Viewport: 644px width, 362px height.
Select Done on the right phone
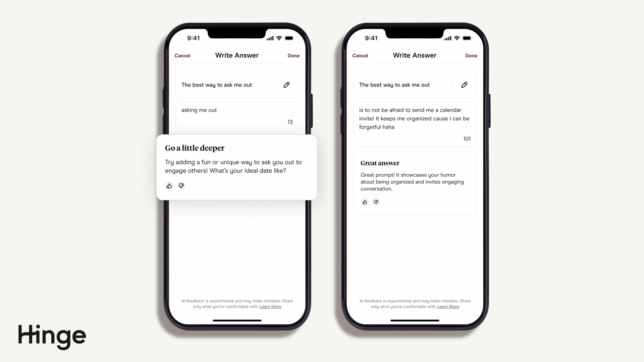(471, 55)
